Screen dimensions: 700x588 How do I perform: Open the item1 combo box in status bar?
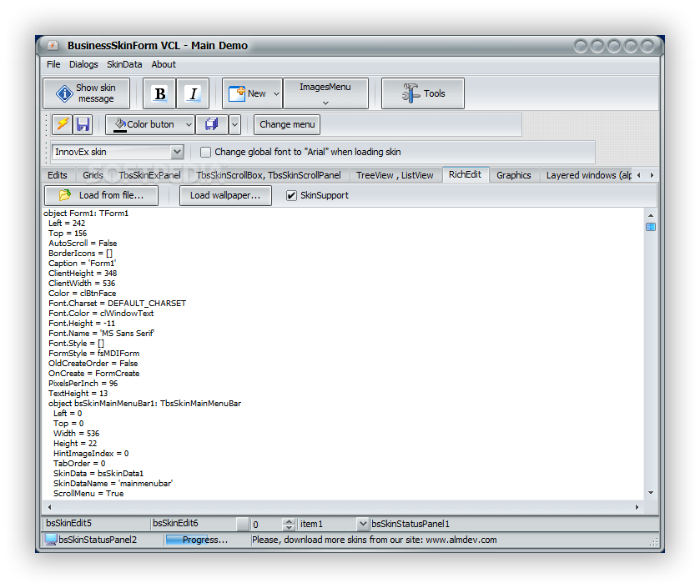tap(362, 524)
